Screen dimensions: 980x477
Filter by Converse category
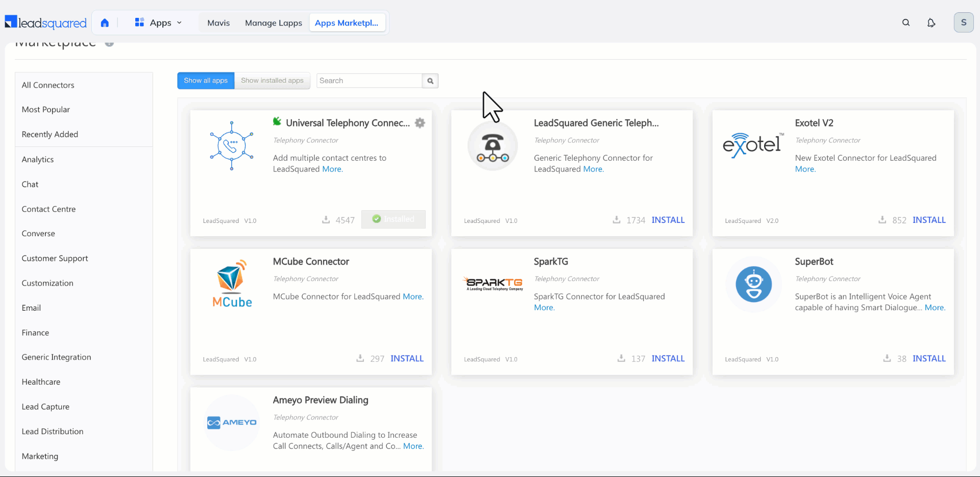click(x=38, y=234)
